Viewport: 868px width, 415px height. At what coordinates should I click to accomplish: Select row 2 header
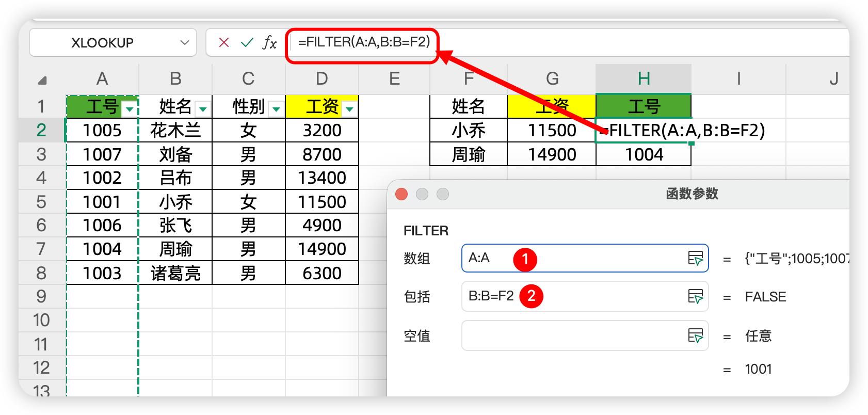pos(41,130)
